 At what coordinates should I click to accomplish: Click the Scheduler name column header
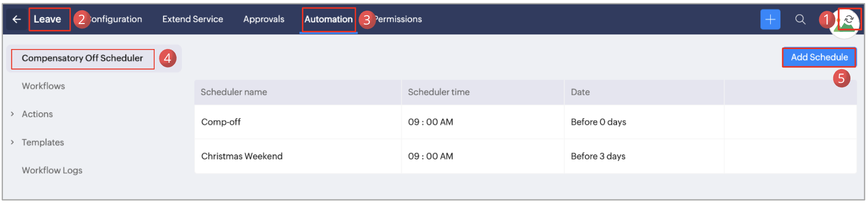click(234, 92)
